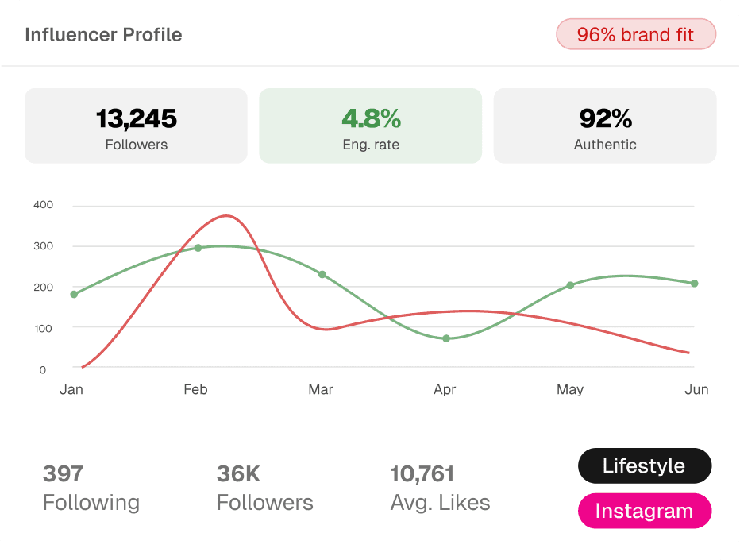Click the green data point at Jan
Viewport: 740px width, 560px height.
(x=74, y=294)
